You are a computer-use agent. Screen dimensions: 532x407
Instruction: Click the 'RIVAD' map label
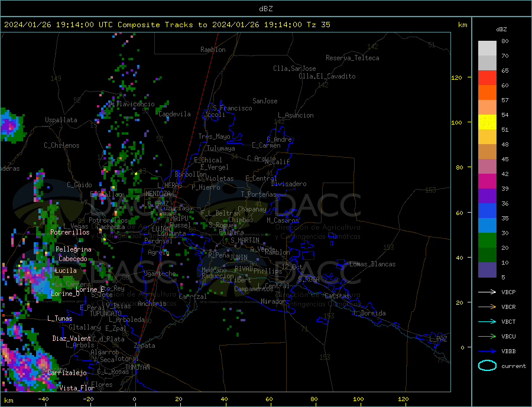point(244,269)
